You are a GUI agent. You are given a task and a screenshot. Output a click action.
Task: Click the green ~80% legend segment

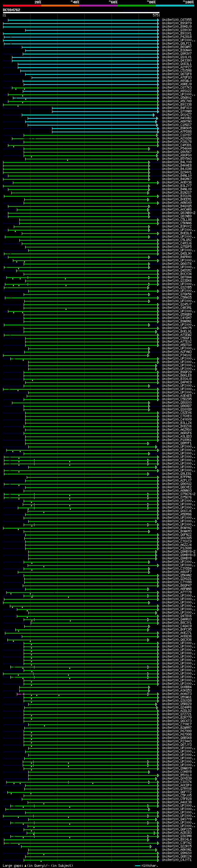coord(137,6)
